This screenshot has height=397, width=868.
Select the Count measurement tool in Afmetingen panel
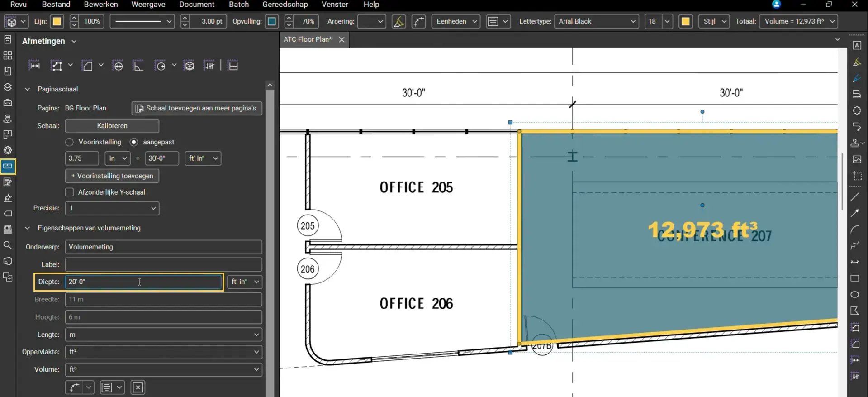coord(209,66)
